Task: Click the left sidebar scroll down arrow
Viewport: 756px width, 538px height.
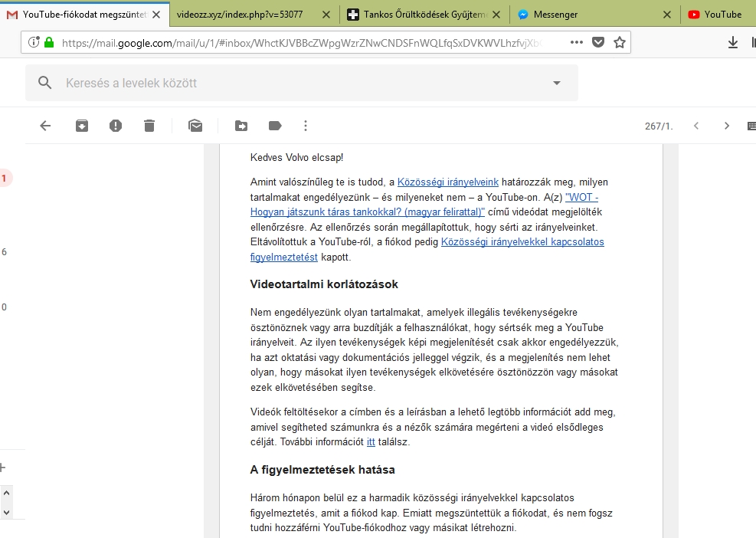Action: 6,513
